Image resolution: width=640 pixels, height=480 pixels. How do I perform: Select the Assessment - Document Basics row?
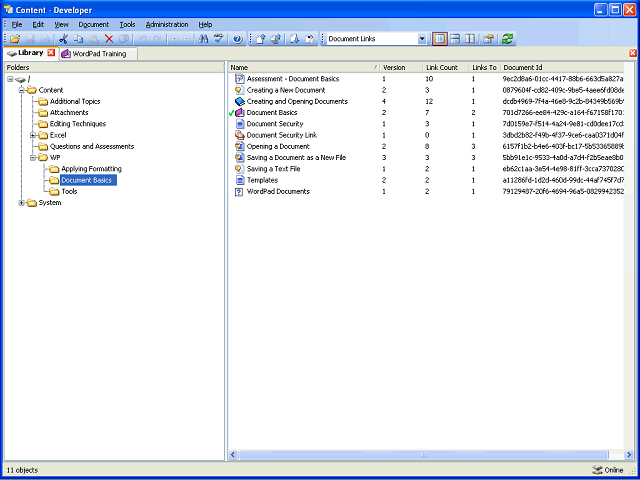click(x=426, y=79)
